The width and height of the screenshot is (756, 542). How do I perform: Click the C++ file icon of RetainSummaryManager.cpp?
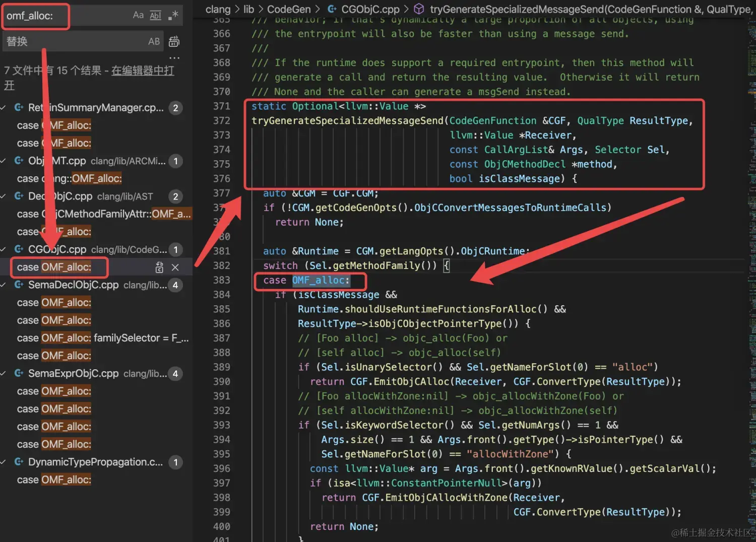(x=19, y=108)
